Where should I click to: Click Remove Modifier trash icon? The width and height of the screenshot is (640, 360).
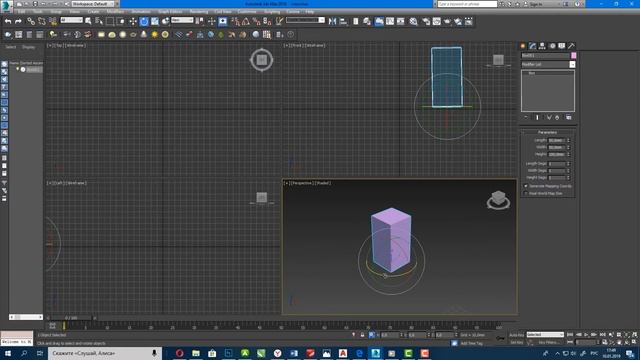point(557,118)
